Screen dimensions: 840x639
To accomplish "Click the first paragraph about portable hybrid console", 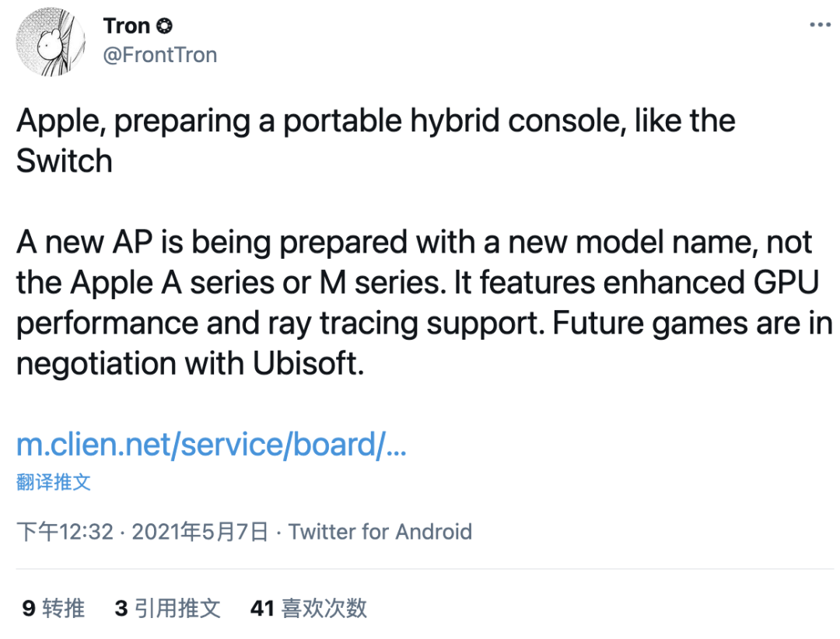I will pyautogui.click(x=376, y=141).
